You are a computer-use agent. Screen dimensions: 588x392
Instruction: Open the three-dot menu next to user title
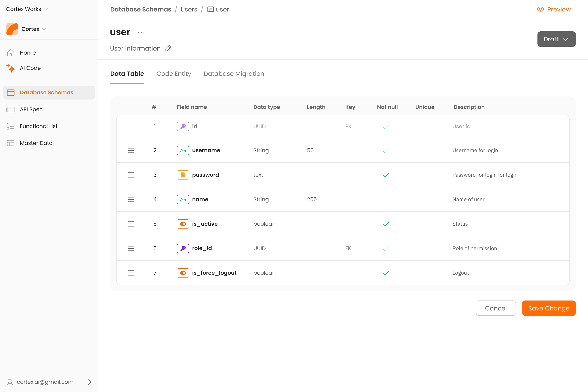tap(141, 32)
